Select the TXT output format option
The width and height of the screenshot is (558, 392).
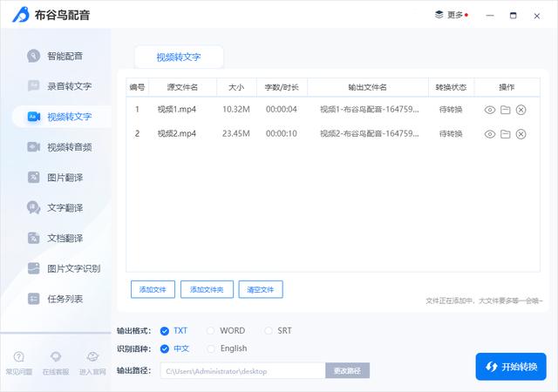coord(165,331)
